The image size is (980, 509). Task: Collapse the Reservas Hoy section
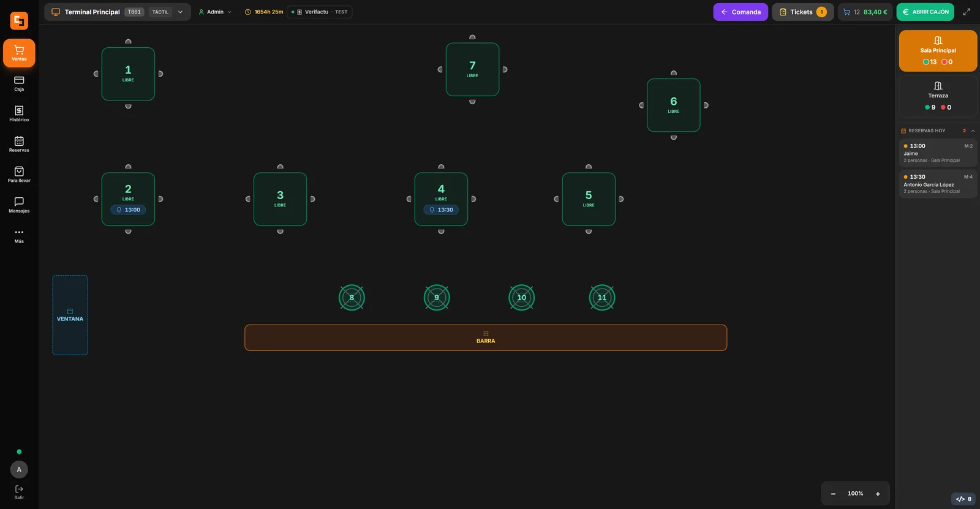point(973,130)
